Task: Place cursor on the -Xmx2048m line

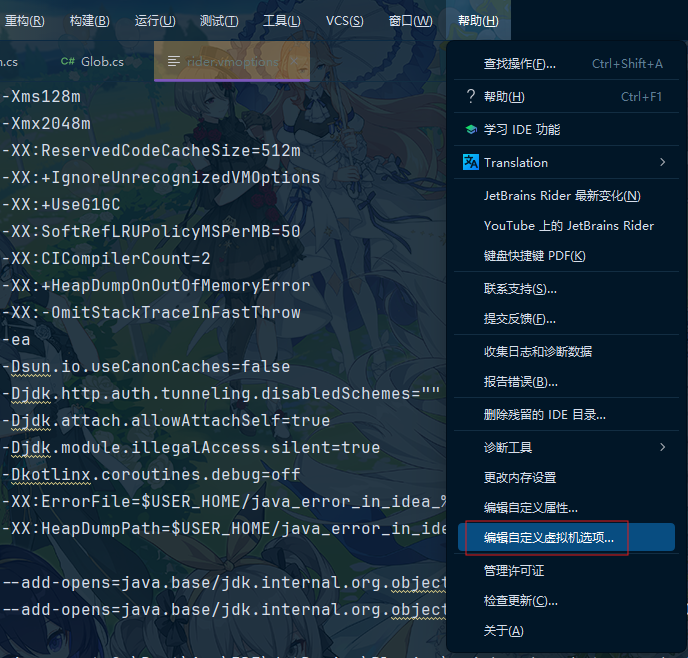Action: [50, 124]
